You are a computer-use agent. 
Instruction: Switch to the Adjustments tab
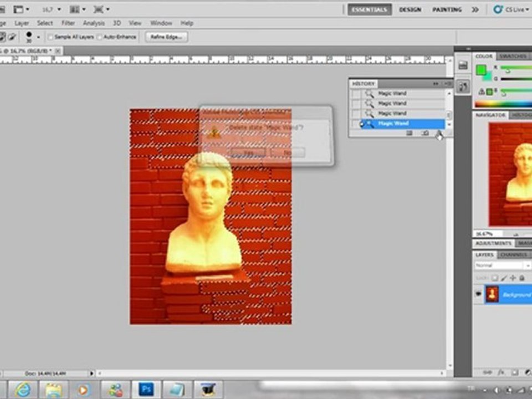493,243
